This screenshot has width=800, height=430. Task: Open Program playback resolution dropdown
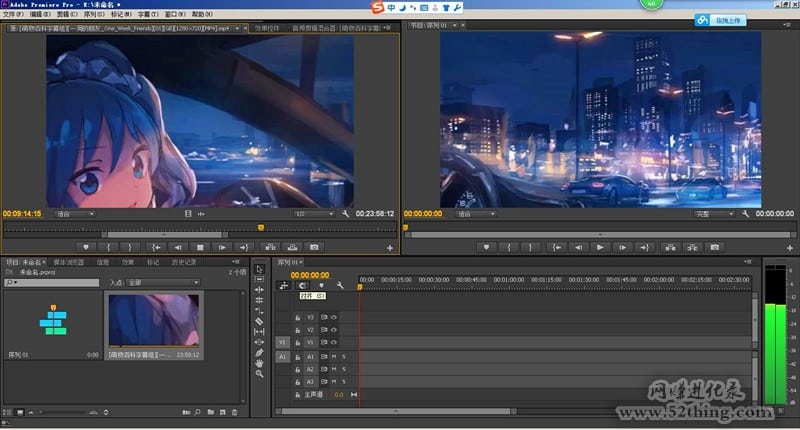click(714, 214)
